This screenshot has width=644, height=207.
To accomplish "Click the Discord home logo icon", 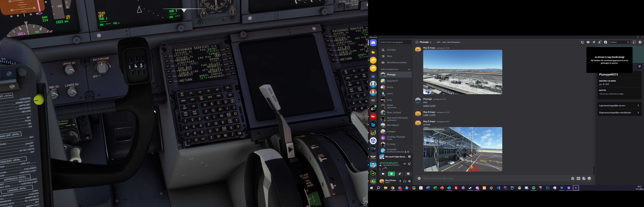I will (373, 43).
